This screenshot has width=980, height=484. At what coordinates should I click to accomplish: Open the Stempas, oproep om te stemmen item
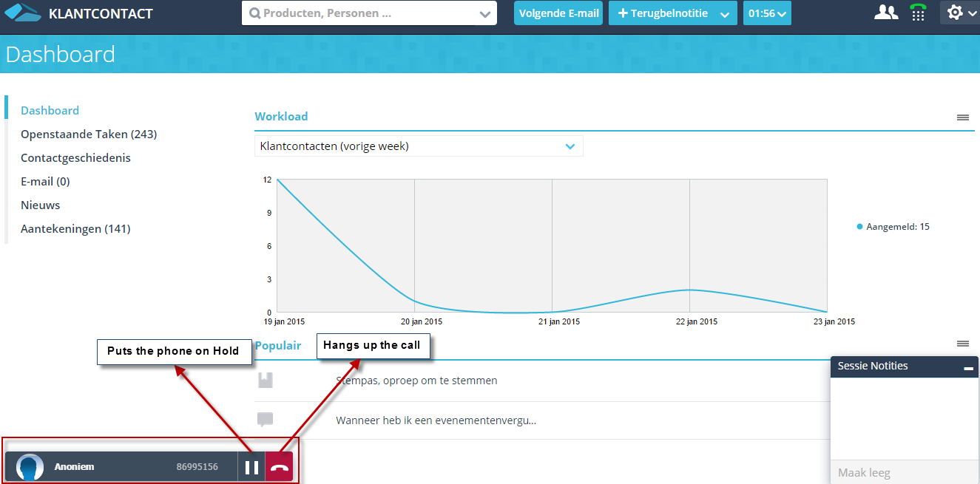416,381
